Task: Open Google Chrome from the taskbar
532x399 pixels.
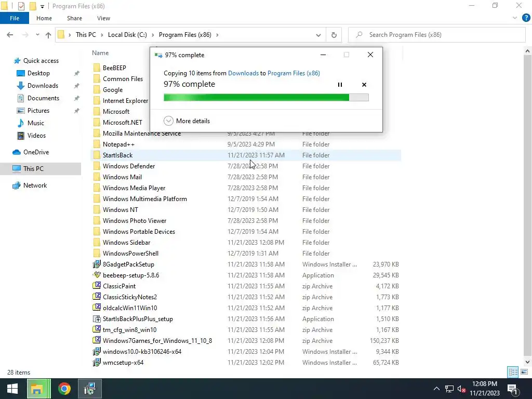Action: point(64,389)
